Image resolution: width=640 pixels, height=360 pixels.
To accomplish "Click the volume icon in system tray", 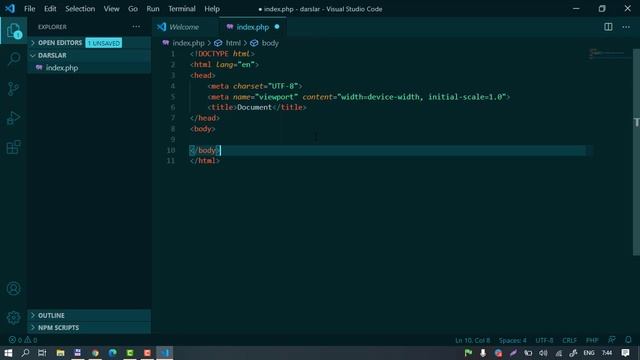I will 543,353.
